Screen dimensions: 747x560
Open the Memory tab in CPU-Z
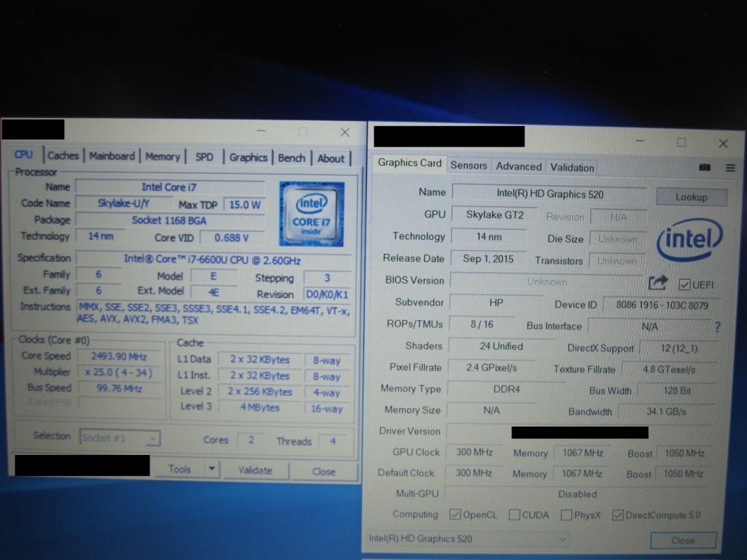tap(163, 157)
